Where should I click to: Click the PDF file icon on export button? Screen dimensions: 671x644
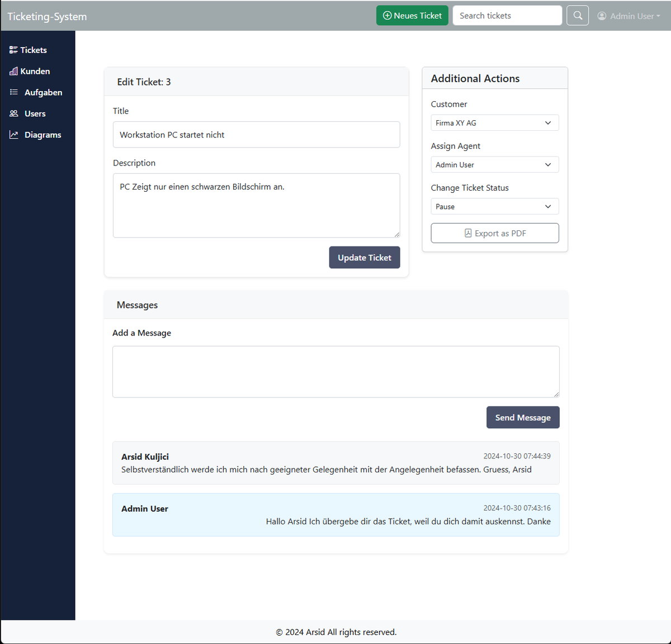pos(468,233)
